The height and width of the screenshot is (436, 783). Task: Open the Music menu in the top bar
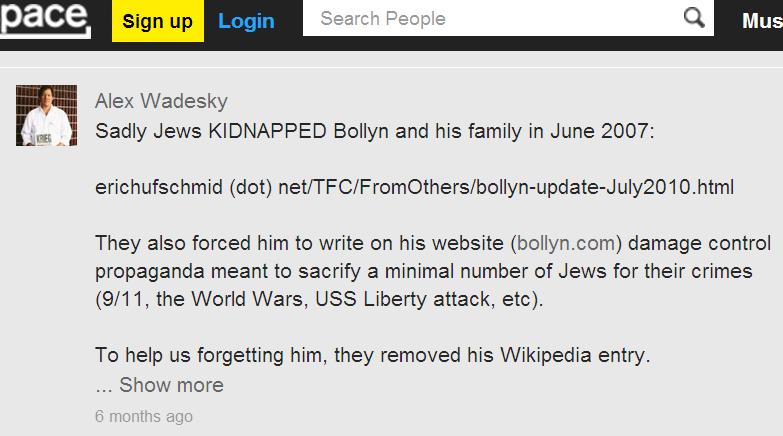coord(761,21)
